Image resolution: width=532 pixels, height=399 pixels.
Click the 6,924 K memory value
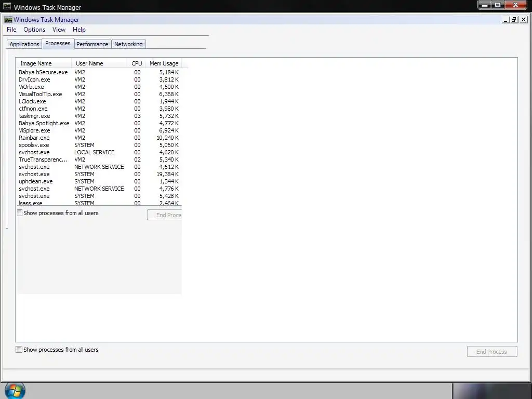click(x=169, y=130)
